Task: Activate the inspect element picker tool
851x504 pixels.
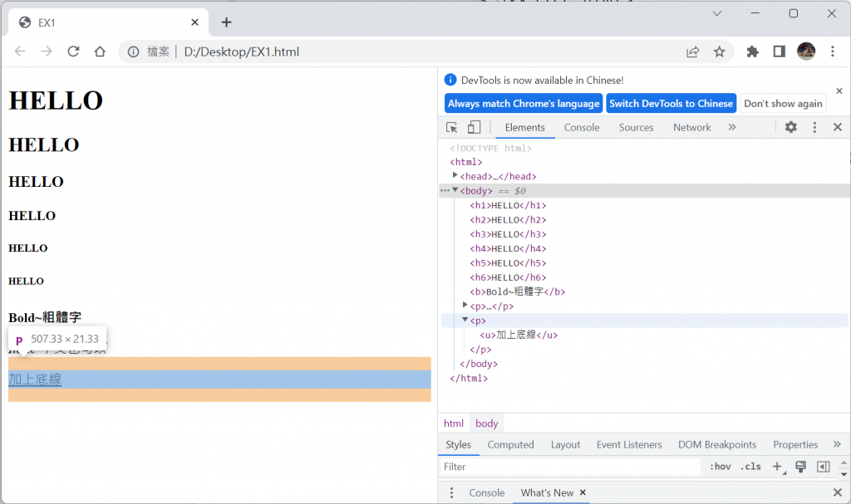Action: (451, 127)
